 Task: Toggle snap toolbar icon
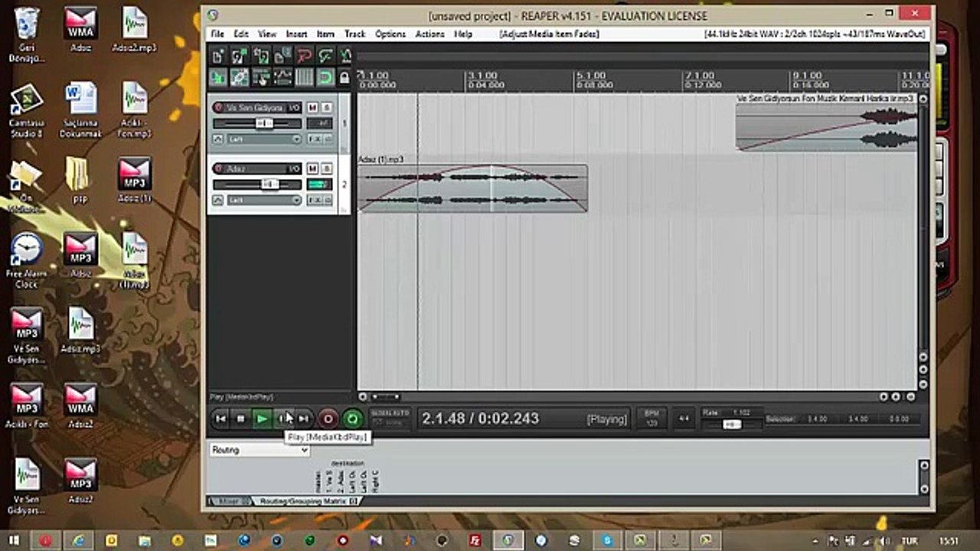[325, 77]
